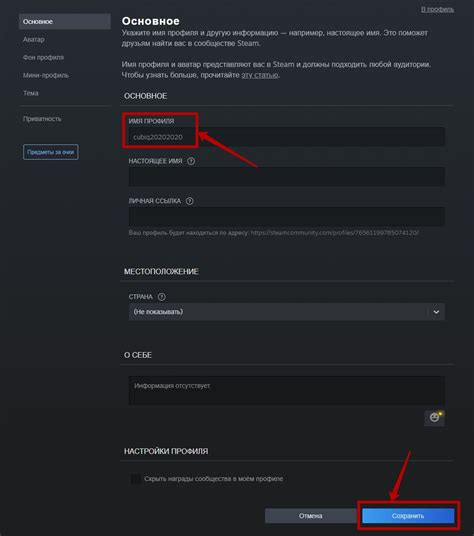
Task: Follow the В профиль link
Action: click(437, 10)
